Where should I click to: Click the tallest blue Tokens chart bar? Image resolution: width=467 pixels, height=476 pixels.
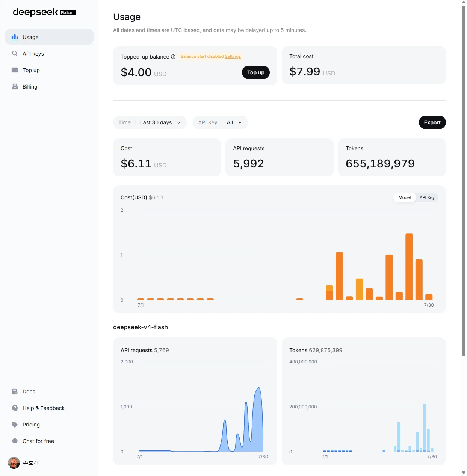pos(425,427)
